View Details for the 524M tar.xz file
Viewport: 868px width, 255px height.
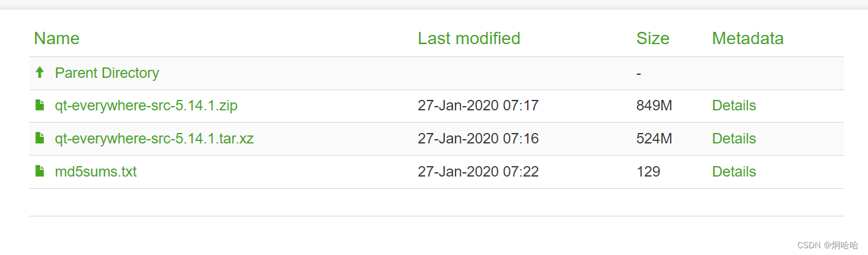coord(734,139)
